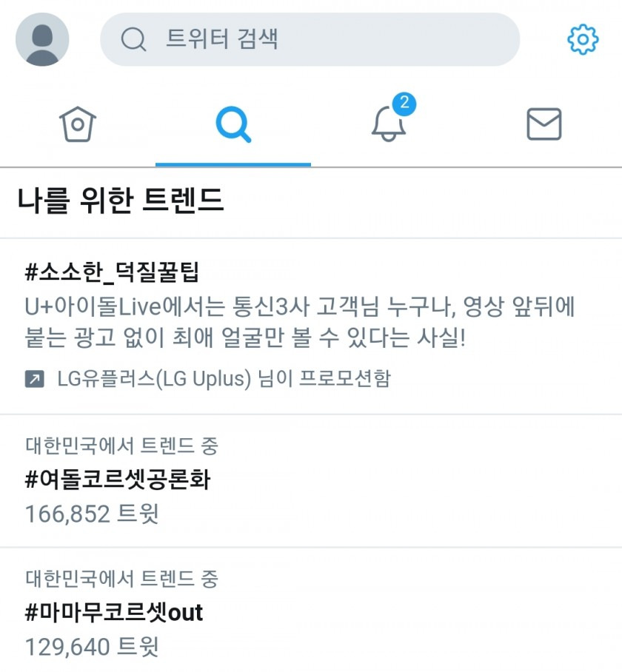Image resolution: width=622 pixels, height=672 pixels.
Task: Click the LG유플러스(LG Uplus) 님이 프로모션함 label
Action: pyautogui.click(x=224, y=379)
